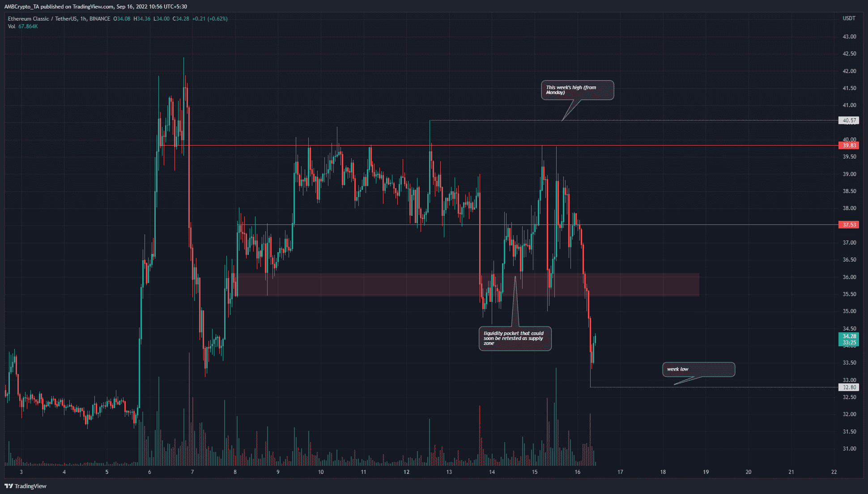Click the red 39.83 resistance price label
Image resolution: width=868 pixels, height=494 pixels.
point(849,146)
